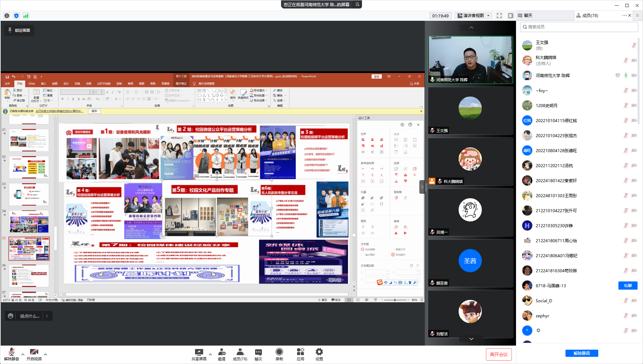This screenshot has width=643, height=364.
Task: Click the 搜索成员 search field
Action: (x=579, y=27)
